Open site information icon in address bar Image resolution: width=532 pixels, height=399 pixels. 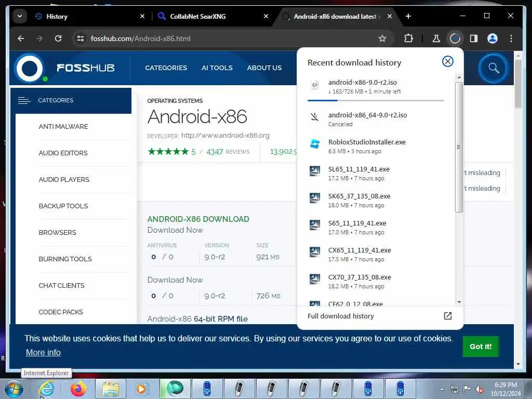(x=81, y=38)
